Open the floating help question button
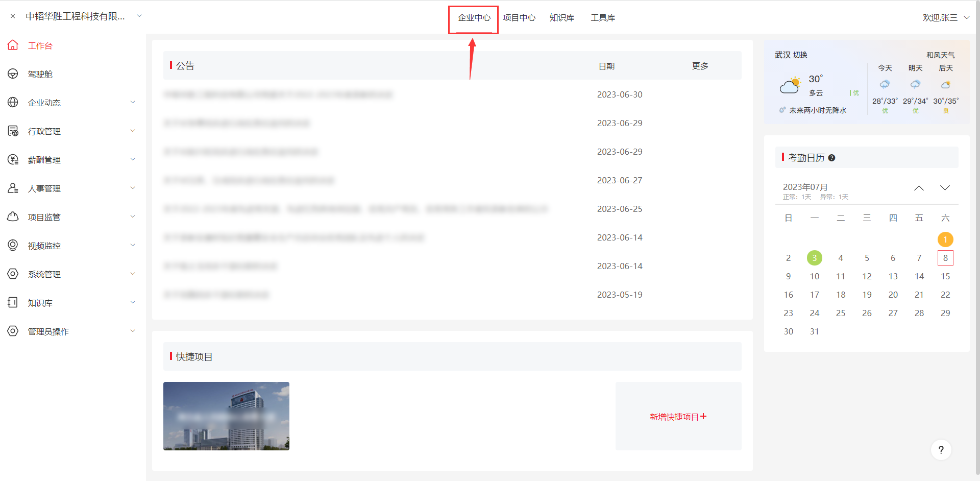Viewport: 980px width, 481px height. point(941,450)
